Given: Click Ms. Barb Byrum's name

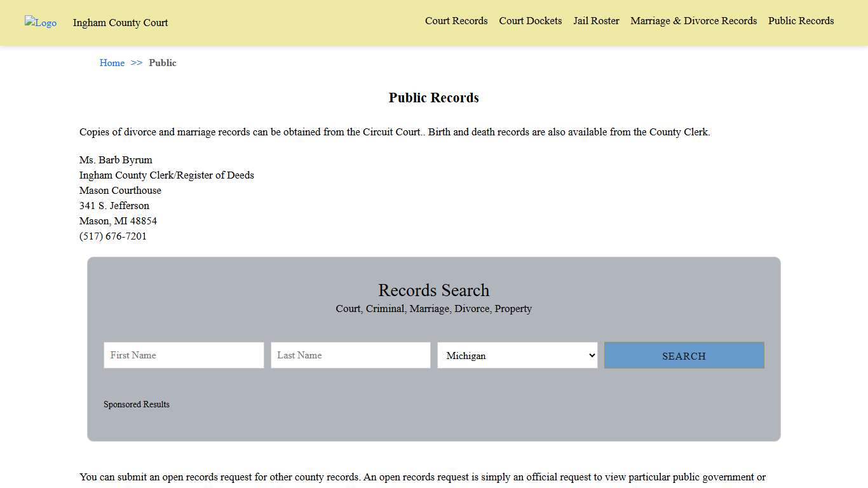Looking at the screenshot, I should pyautogui.click(x=116, y=159).
